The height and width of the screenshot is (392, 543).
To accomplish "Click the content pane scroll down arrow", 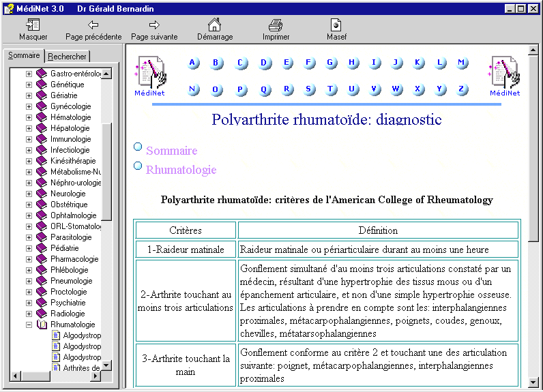I will 533,382.
